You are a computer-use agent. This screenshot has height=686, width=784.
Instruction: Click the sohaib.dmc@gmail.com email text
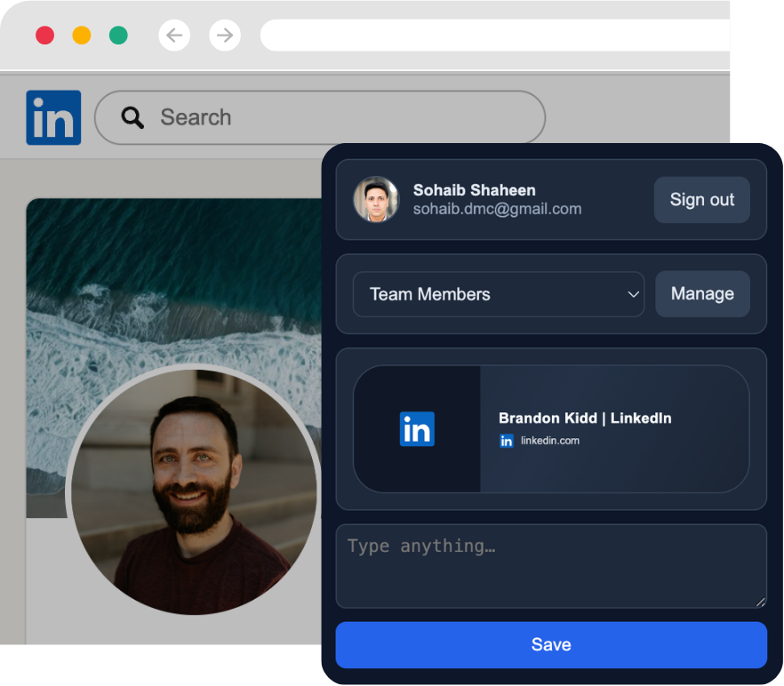498,209
